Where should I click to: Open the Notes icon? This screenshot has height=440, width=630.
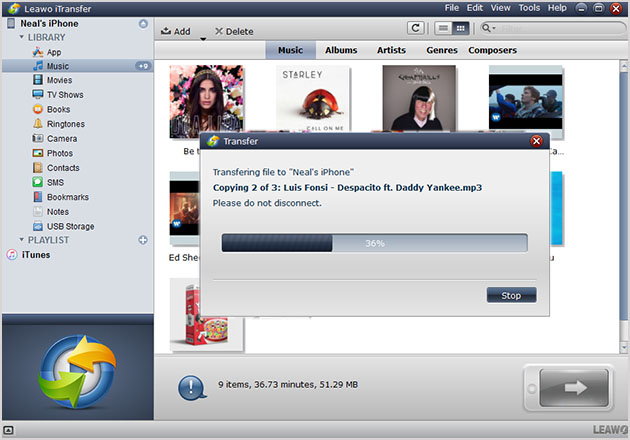[38, 211]
